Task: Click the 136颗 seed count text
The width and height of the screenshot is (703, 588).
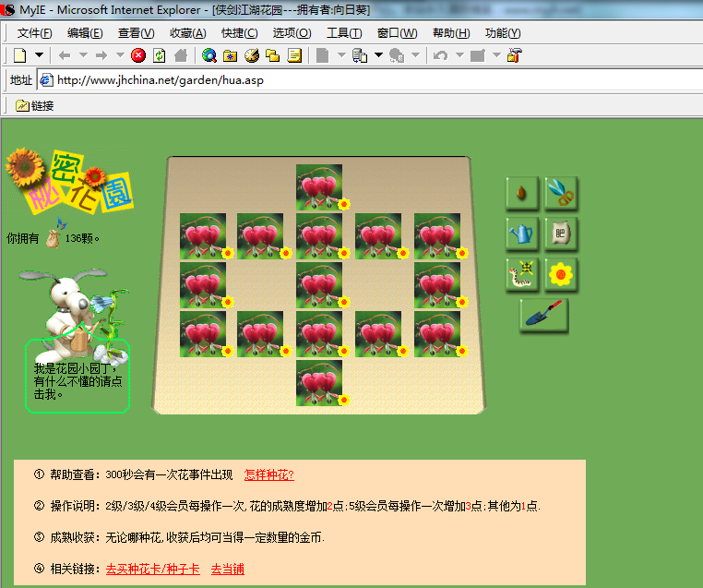Action: coord(82,238)
